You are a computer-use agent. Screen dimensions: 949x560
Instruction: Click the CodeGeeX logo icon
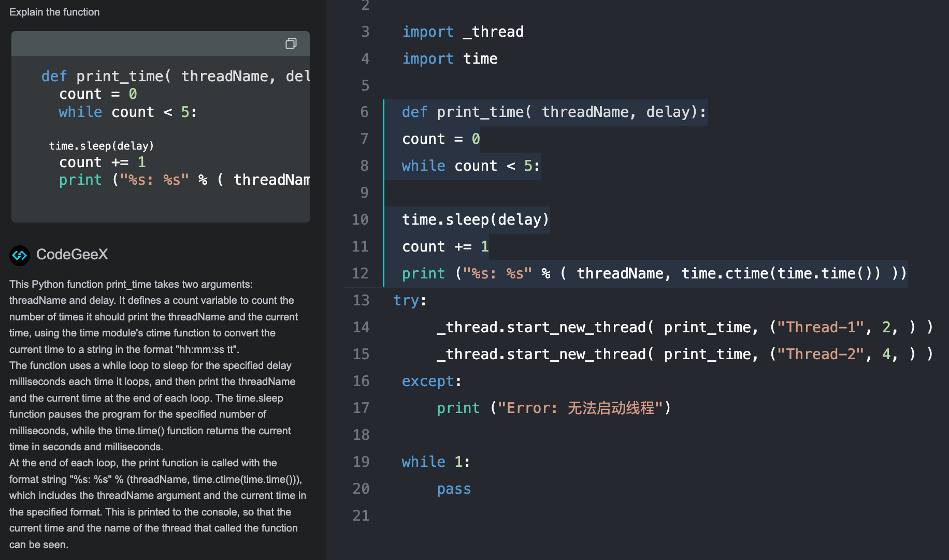click(x=20, y=255)
